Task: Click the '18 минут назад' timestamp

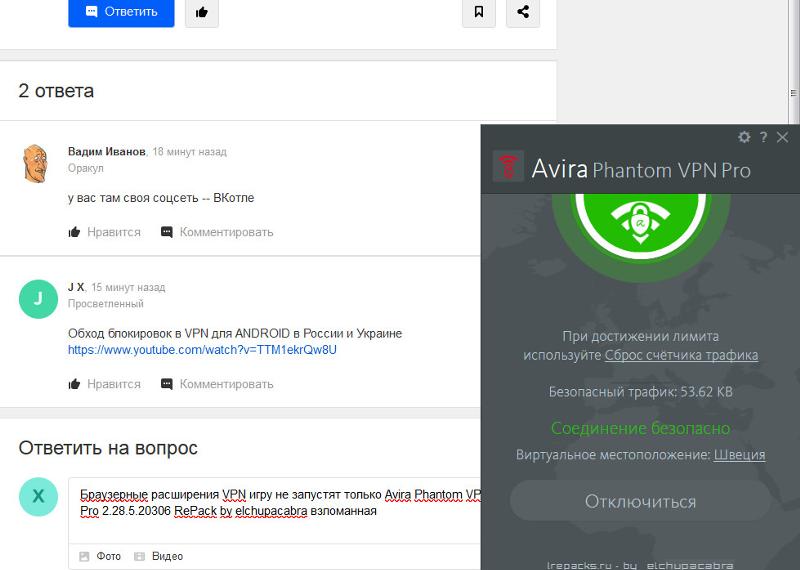Action: pyautogui.click(x=189, y=152)
